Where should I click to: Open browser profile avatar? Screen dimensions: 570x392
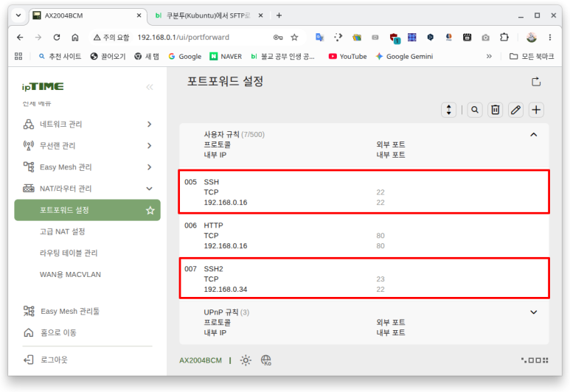(532, 37)
